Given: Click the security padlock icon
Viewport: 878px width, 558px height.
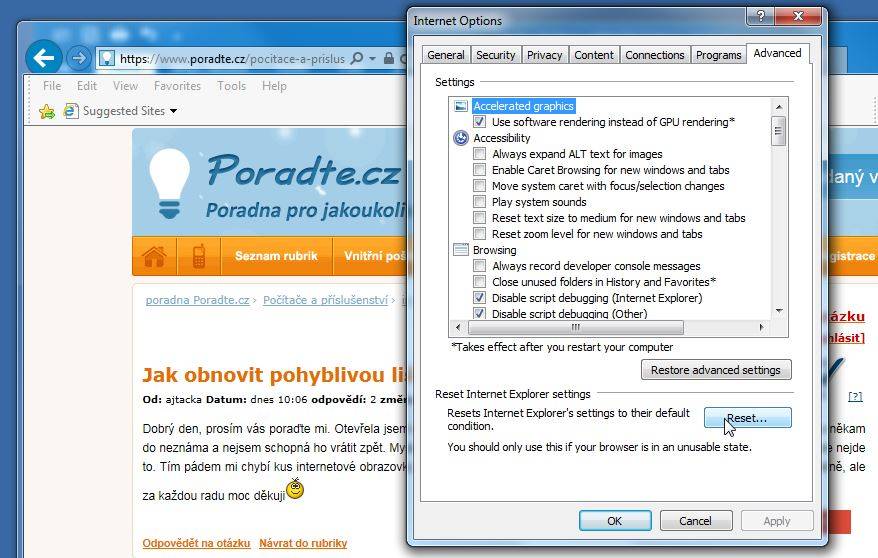Looking at the screenshot, I should pos(389,58).
